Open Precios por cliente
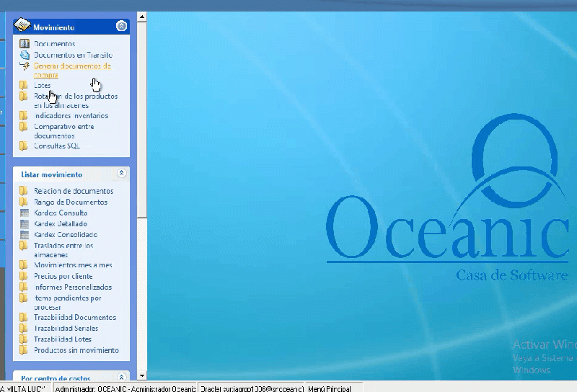The image size is (577, 392). coord(63,276)
